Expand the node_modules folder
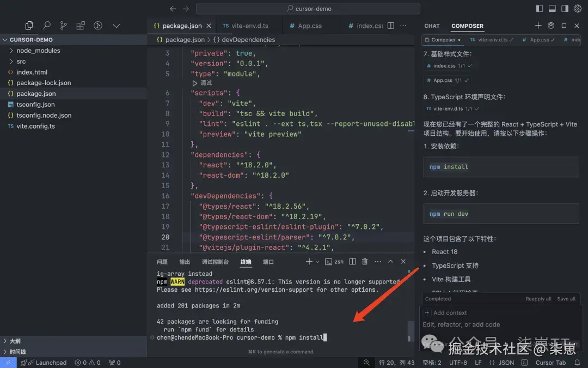The image size is (588, 368). point(73,50)
